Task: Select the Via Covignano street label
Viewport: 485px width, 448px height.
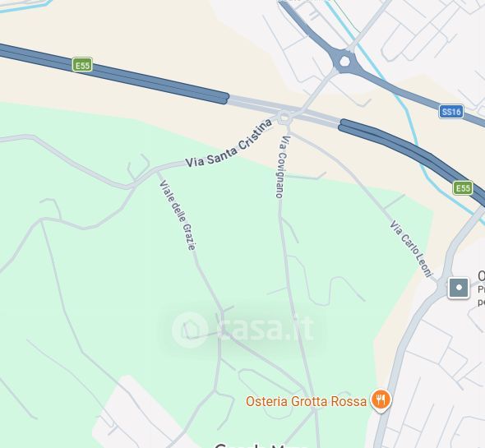Action: pyautogui.click(x=282, y=167)
